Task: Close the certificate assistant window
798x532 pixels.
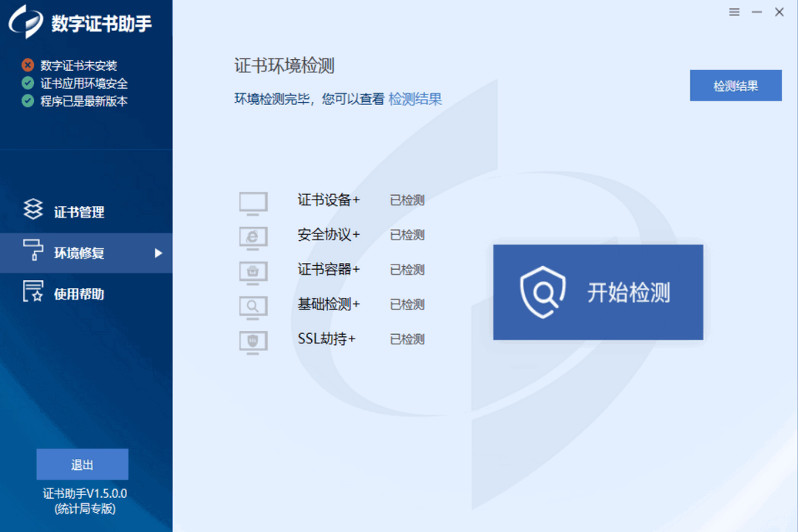Action: click(780, 12)
